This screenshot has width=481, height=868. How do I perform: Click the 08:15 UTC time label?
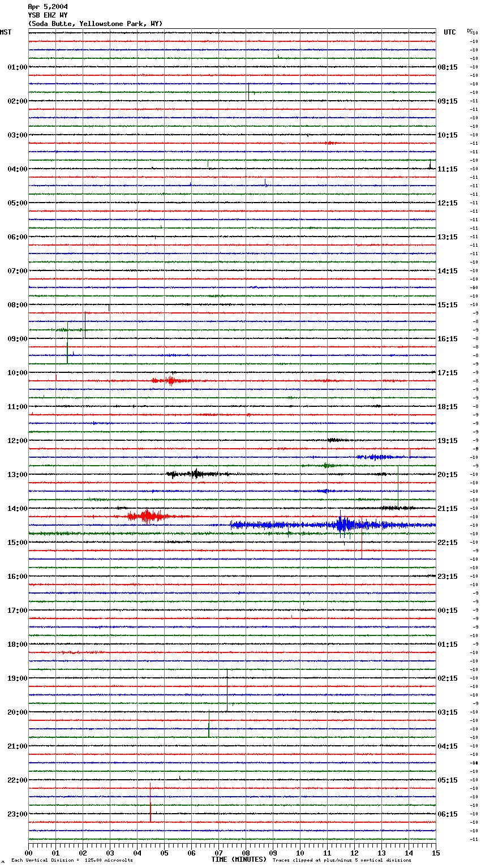(x=448, y=67)
